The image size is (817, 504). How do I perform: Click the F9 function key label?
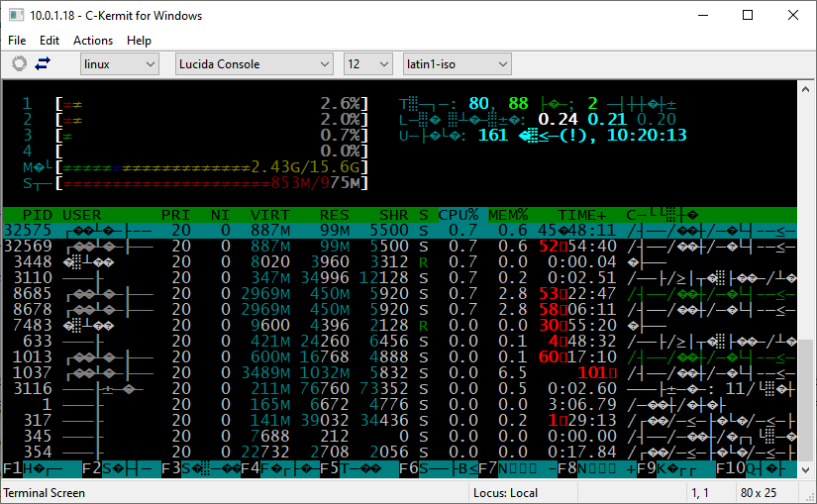(x=647, y=468)
